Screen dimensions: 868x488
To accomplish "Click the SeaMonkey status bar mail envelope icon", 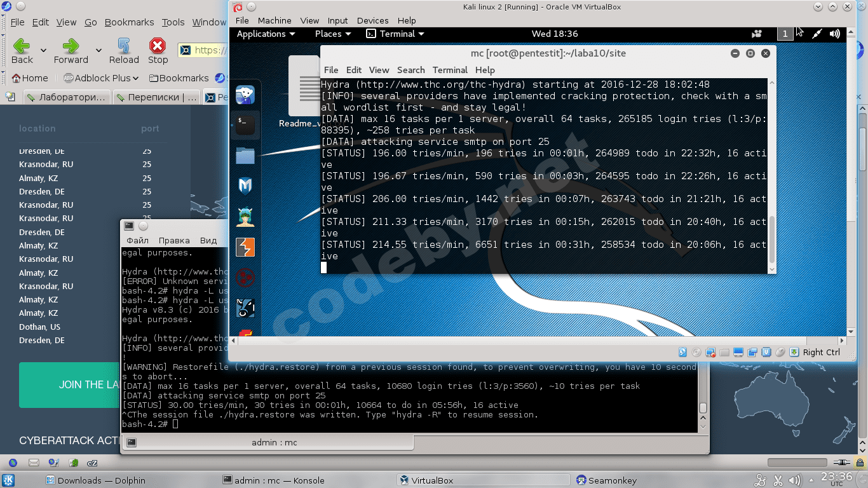I will point(34,463).
